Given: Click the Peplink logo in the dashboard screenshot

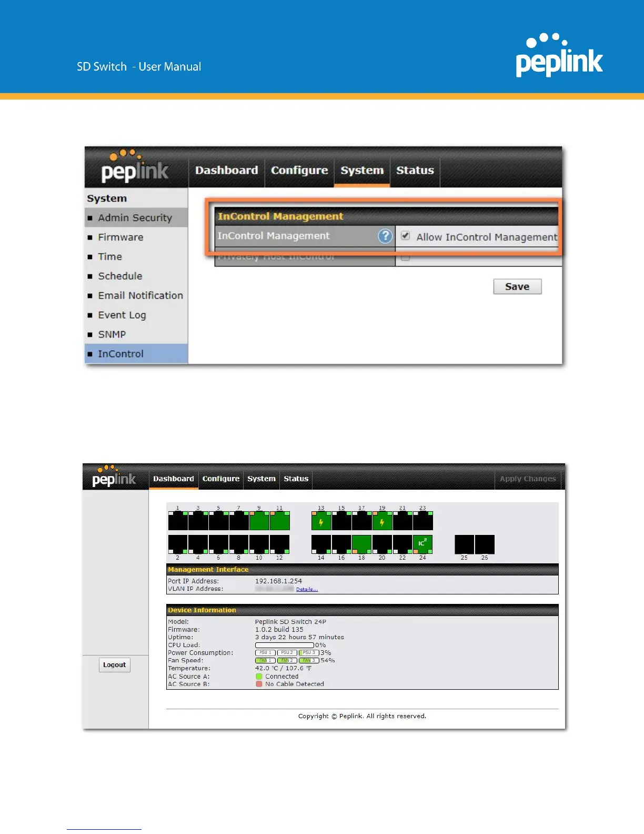Looking at the screenshot, I should [x=114, y=476].
